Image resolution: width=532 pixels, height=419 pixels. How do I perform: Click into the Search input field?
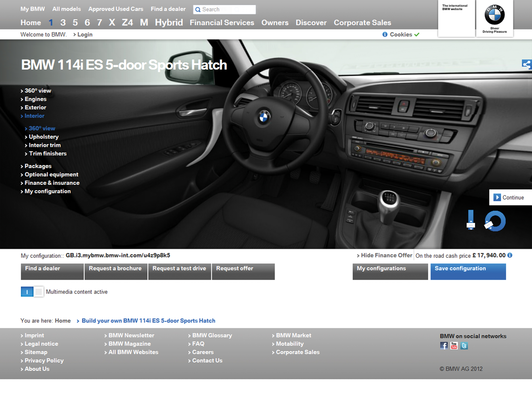click(x=228, y=10)
